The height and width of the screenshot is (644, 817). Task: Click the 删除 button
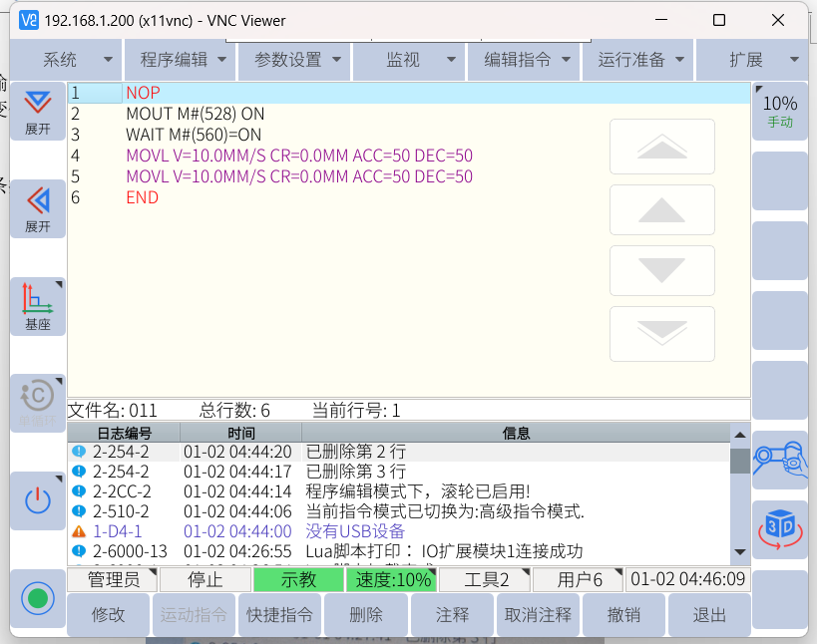pos(366,615)
